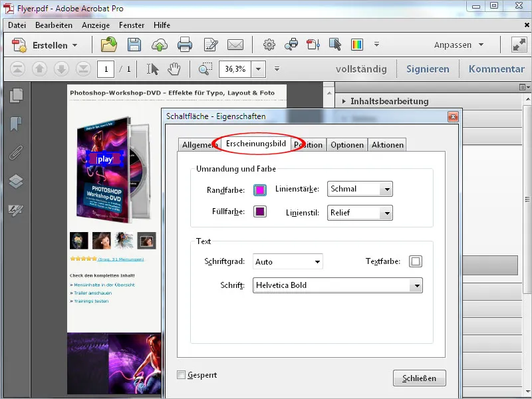Go to previous page with the up arrow
Screen dimensions: 532x399
coord(39,69)
